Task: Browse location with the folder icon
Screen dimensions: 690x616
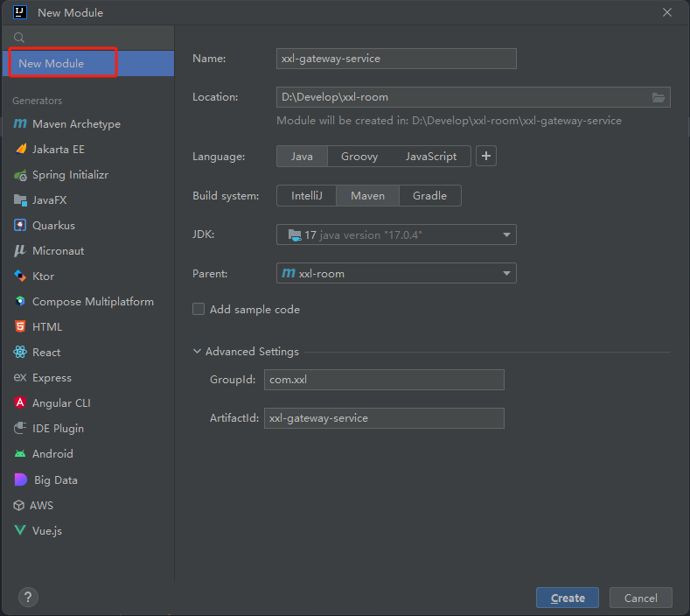Action: (659, 97)
